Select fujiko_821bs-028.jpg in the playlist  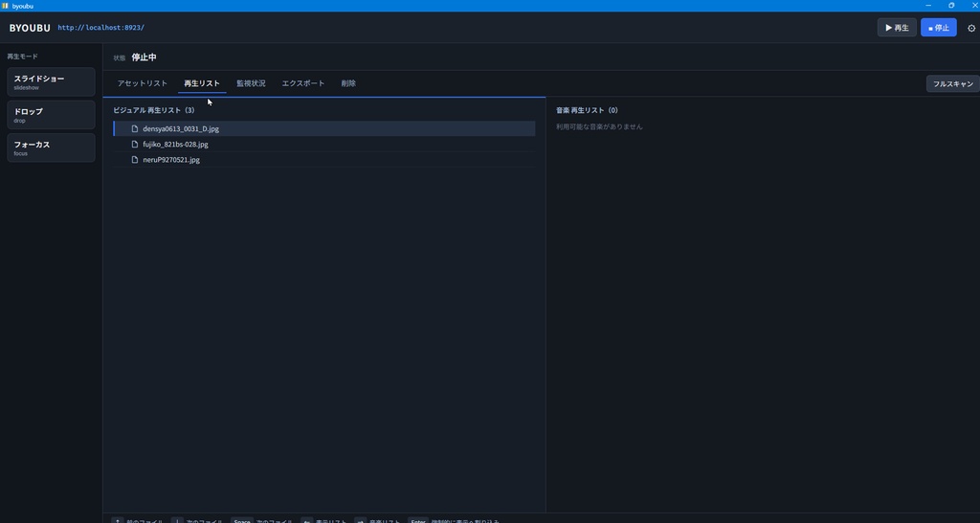pos(323,144)
